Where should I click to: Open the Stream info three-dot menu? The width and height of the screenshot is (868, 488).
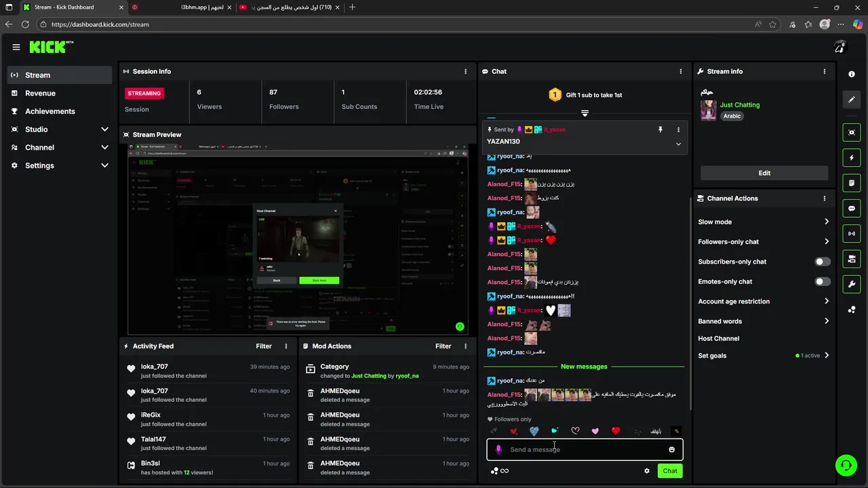point(825,71)
